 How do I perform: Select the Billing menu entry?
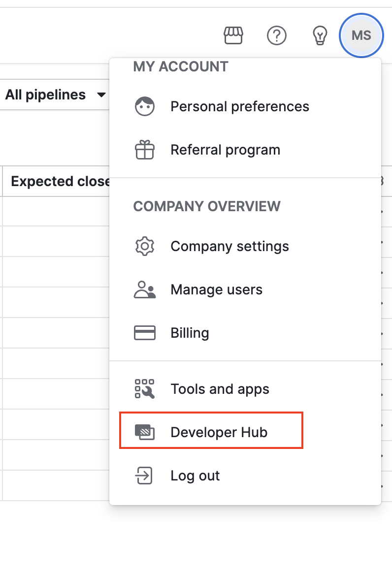[x=245, y=333]
